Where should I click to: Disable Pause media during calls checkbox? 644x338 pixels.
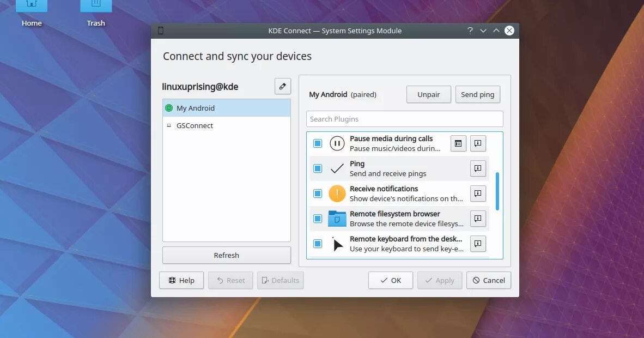[318, 143]
